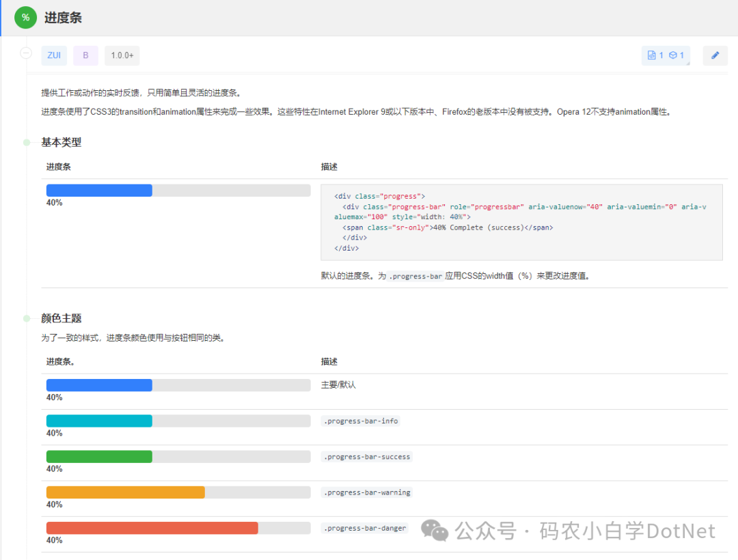Click the blue progress bar under 基本类型
Viewport: 738px width, 560px height.
99,191
